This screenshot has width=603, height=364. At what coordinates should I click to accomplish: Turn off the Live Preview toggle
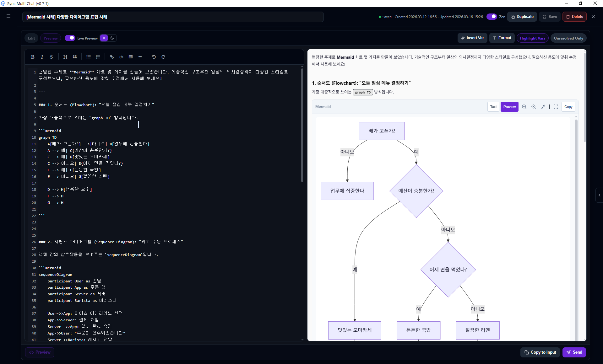tap(70, 38)
